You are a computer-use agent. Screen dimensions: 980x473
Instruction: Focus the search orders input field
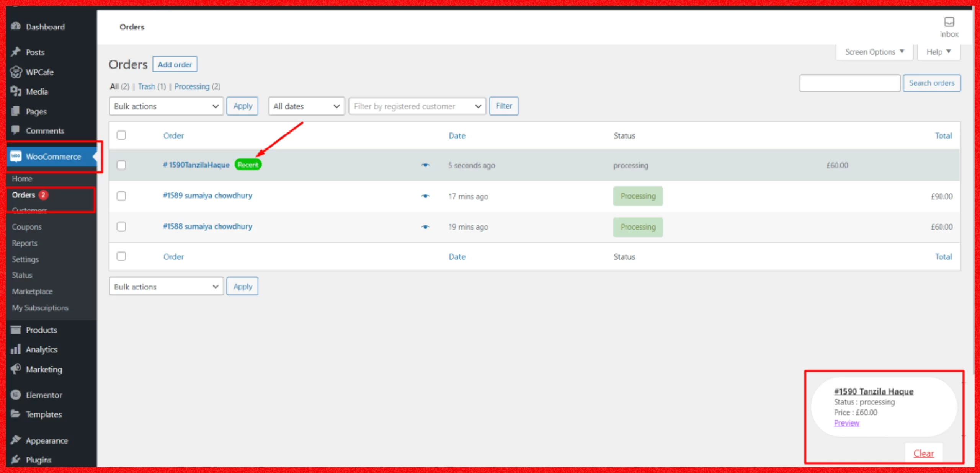[x=850, y=83]
